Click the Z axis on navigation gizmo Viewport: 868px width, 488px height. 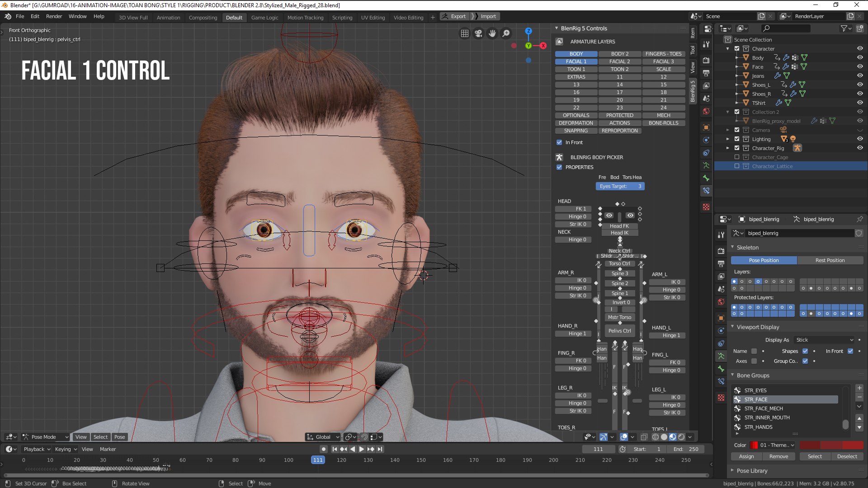click(x=528, y=31)
